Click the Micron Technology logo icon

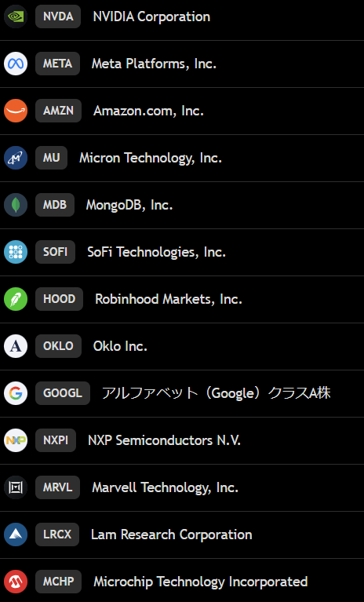(x=16, y=158)
